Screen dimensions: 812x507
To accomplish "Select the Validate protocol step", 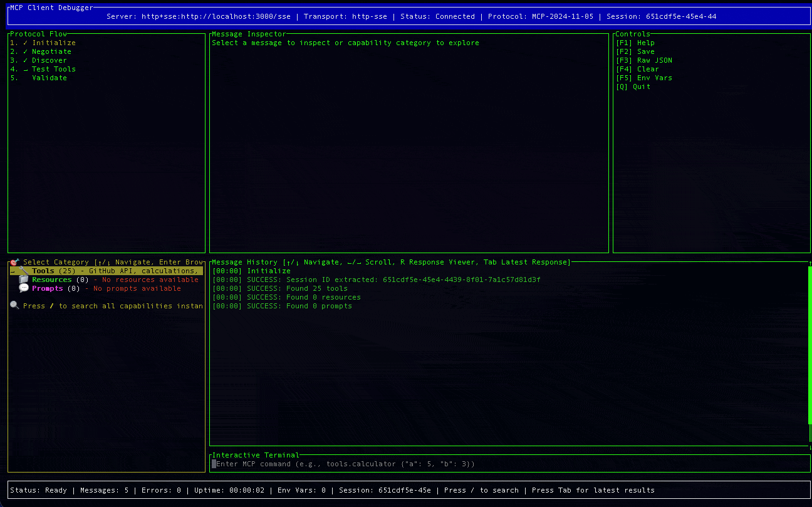I will [x=38, y=78].
